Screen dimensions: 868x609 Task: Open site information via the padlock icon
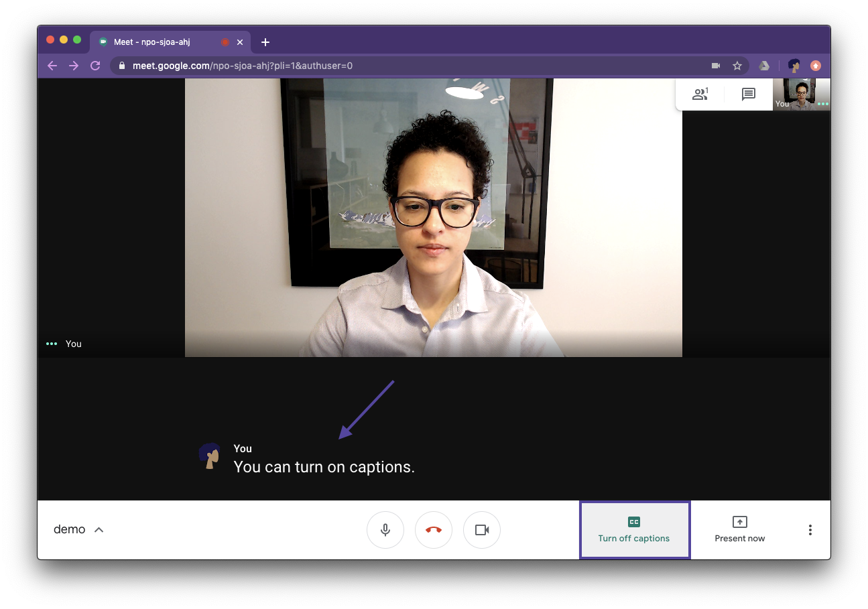(121, 66)
